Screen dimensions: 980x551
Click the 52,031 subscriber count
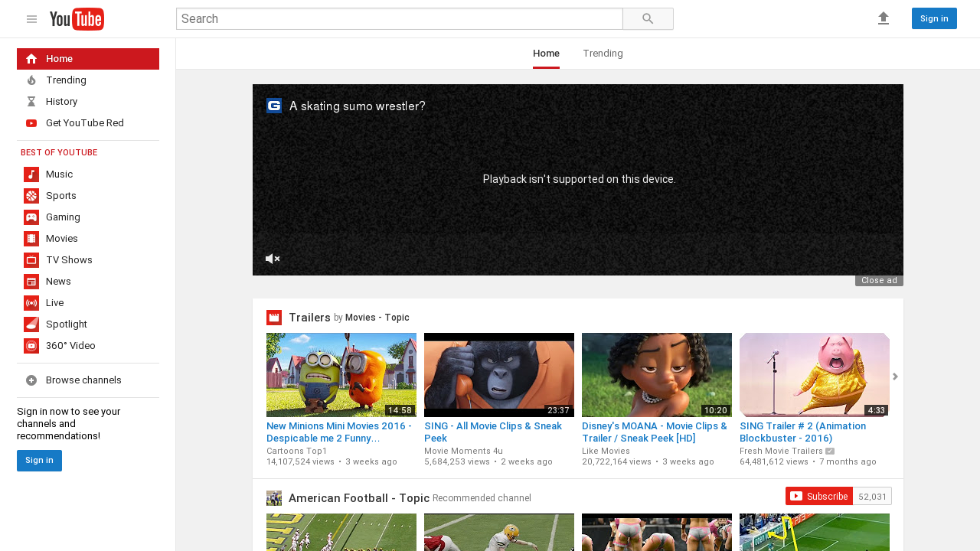click(872, 496)
